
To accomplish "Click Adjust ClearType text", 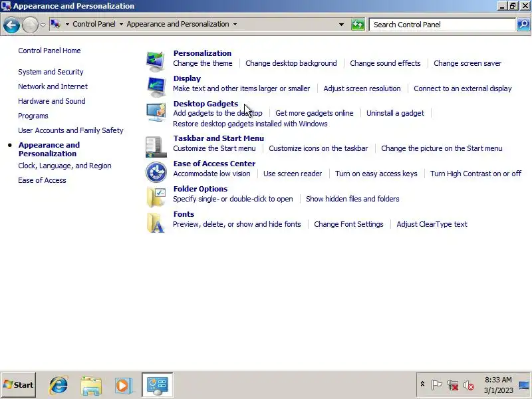I will click(x=432, y=224).
